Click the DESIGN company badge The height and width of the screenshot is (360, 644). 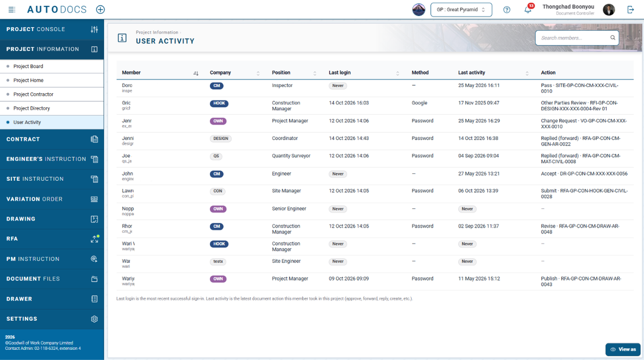pyautogui.click(x=221, y=138)
